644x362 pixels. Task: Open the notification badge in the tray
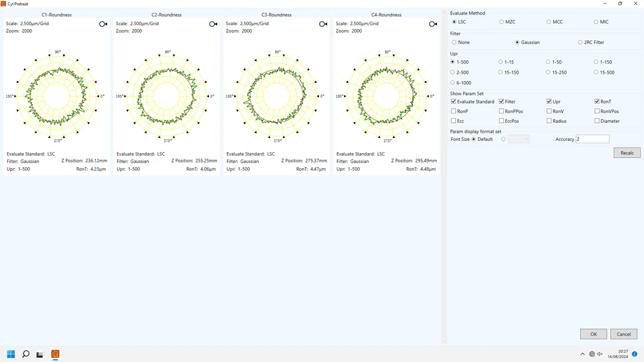click(x=635, y=354)
